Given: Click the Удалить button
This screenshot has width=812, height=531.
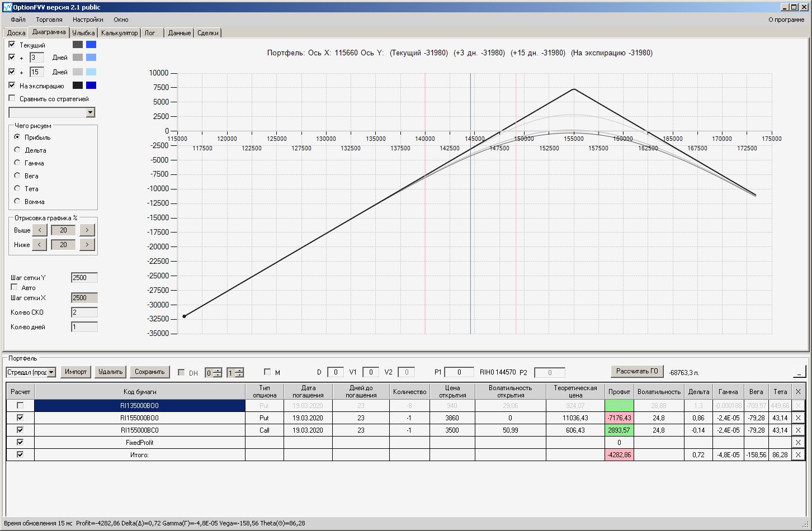Looking at the screenshot, I should point(110,372).
